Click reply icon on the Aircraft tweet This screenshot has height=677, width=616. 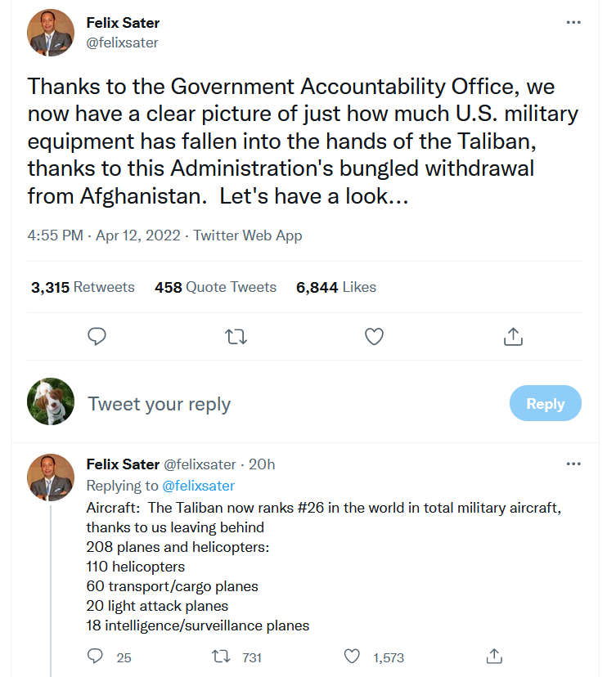pos(96,657)
